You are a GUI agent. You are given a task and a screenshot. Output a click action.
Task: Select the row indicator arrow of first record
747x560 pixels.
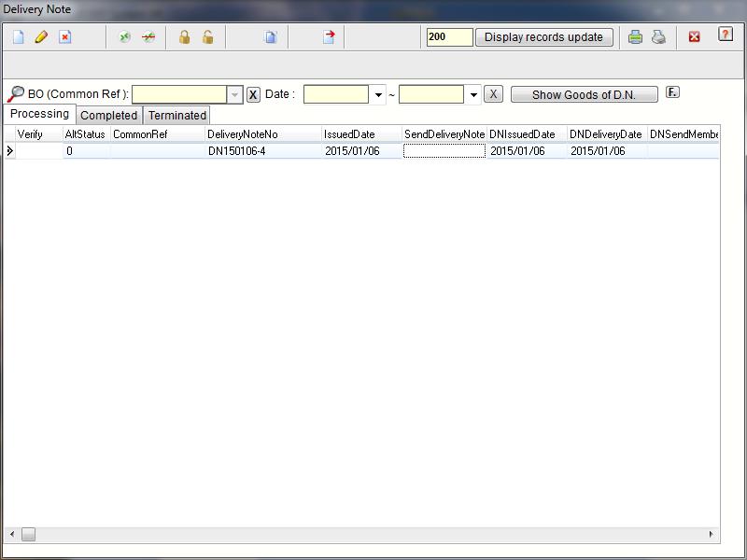pyautogui.click(x=9, y=151)
